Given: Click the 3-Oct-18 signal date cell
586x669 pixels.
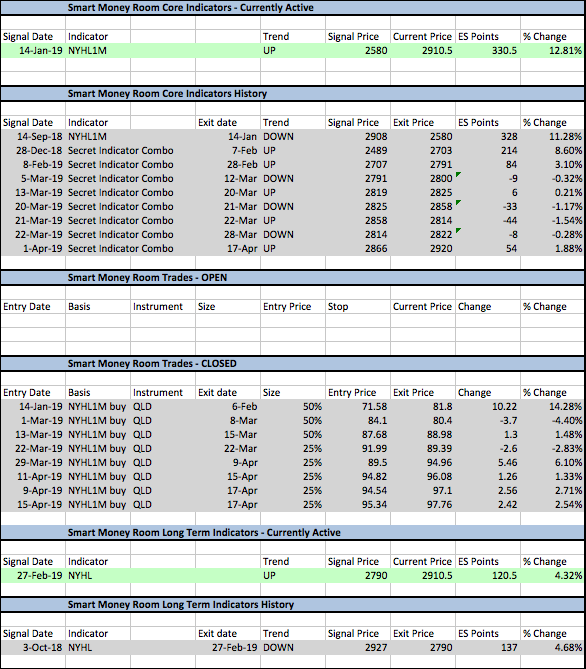Looking at the screenshot, I should coord(33,648).
